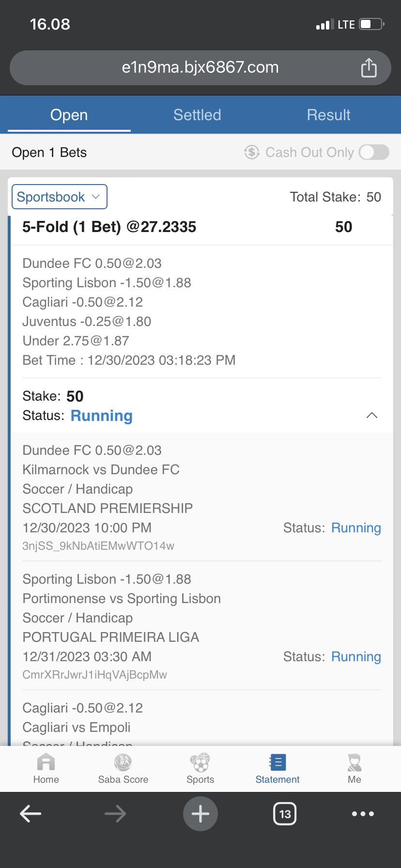
Task: Open Saba Score from bottom navigation
Action: (123, 763)
